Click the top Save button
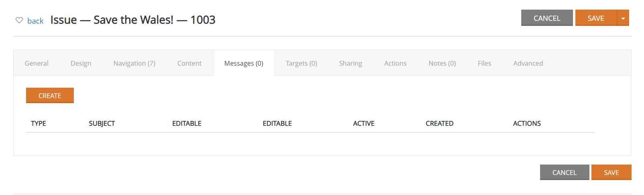644x195 pixels. [596, 18]
